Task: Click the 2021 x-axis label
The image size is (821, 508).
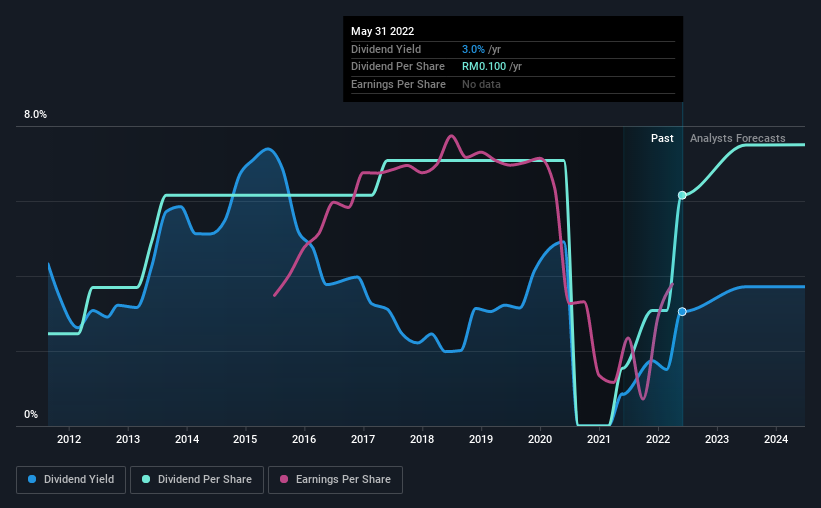Action: click(598, 439)
